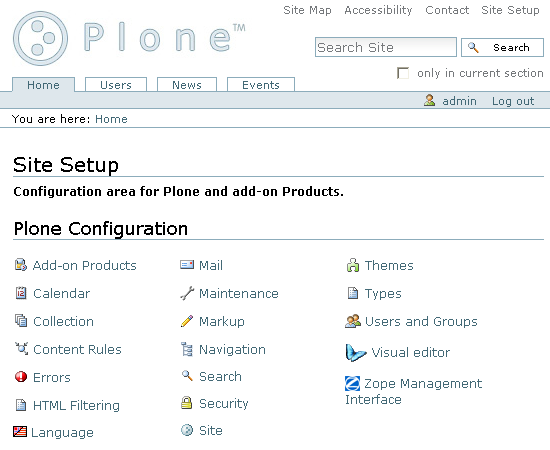Open the Navigation settings link

coord(232,350)
